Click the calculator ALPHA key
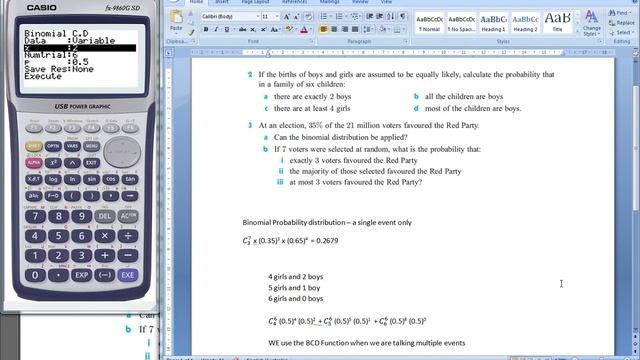The image size is (640, 360). click(33, 162)
